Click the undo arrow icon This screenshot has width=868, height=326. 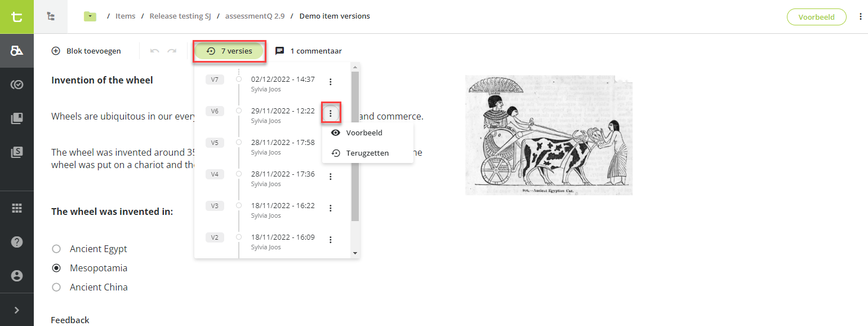(154, 51)
